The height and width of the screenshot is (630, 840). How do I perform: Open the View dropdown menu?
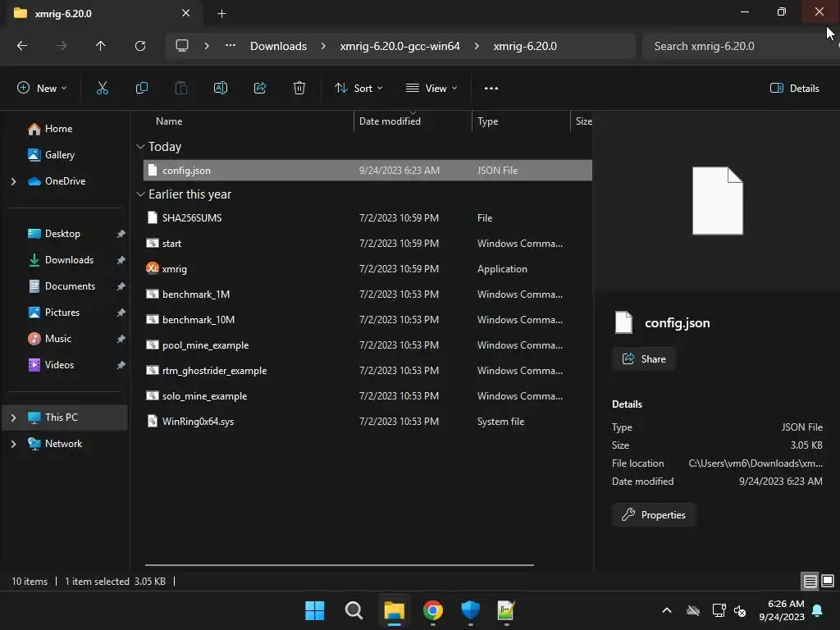pos(431,89)
